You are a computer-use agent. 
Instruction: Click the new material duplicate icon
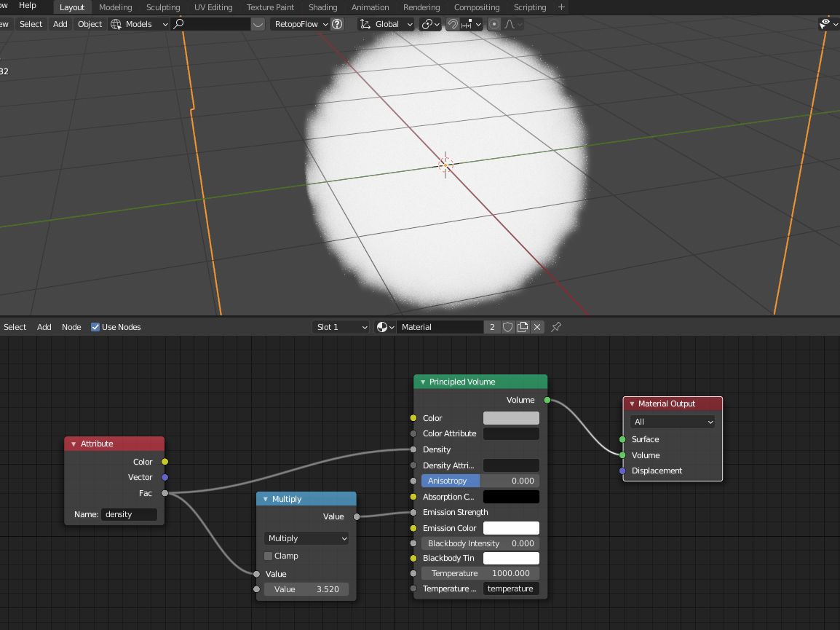(x=523, y=327)
